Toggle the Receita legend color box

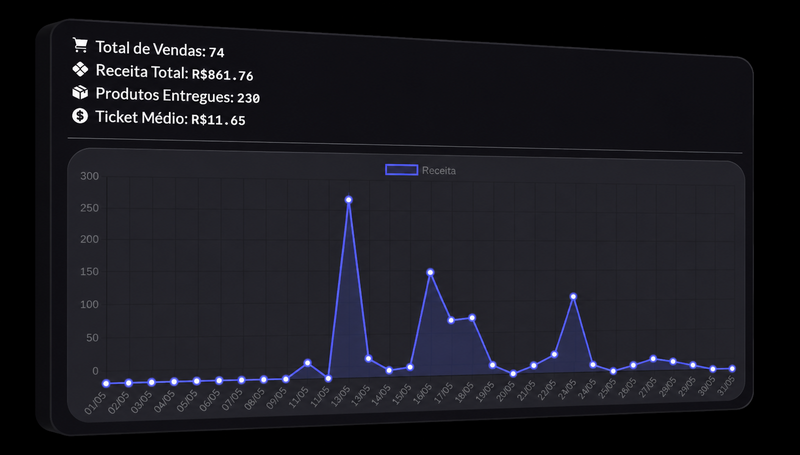[402, 170]
